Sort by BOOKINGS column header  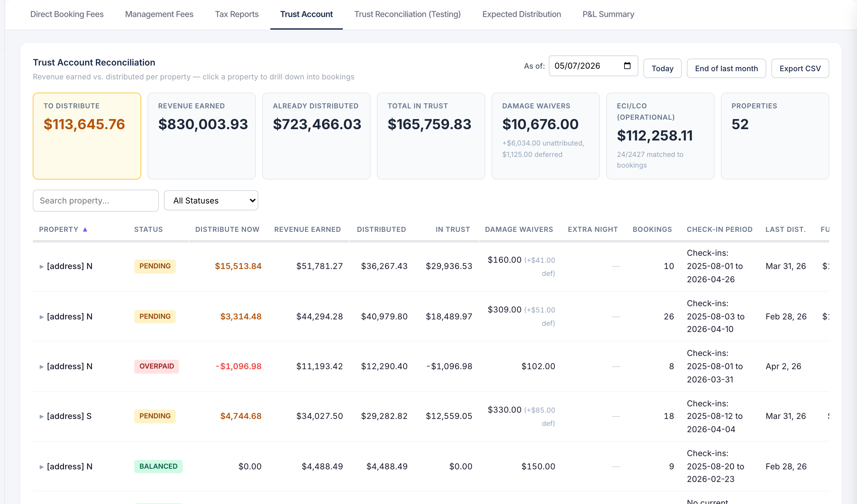tap(652, 230)
